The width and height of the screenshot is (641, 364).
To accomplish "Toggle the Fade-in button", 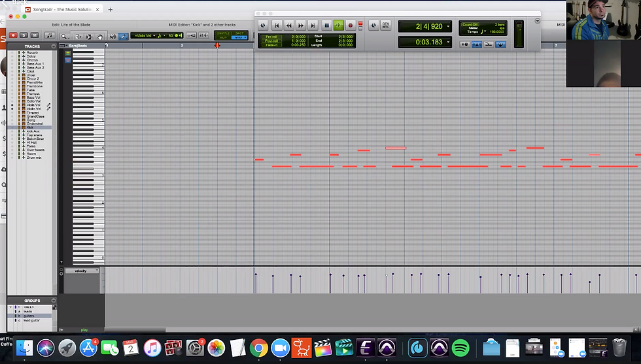I will coord(271,45).
